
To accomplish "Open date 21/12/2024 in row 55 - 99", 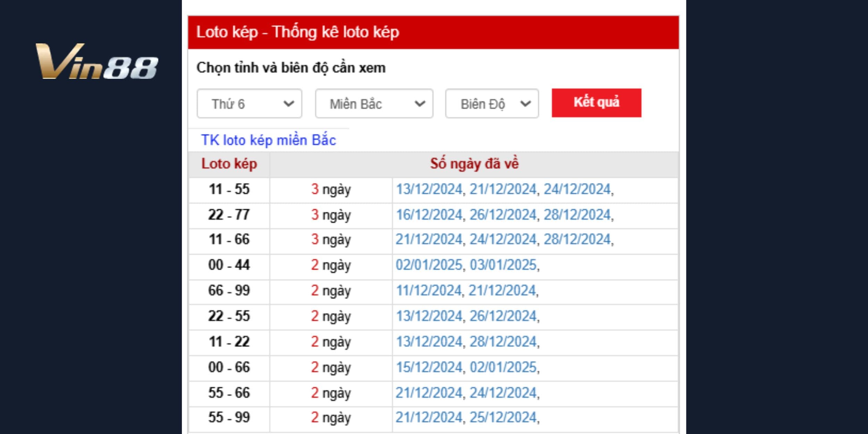I will point(429,417).
